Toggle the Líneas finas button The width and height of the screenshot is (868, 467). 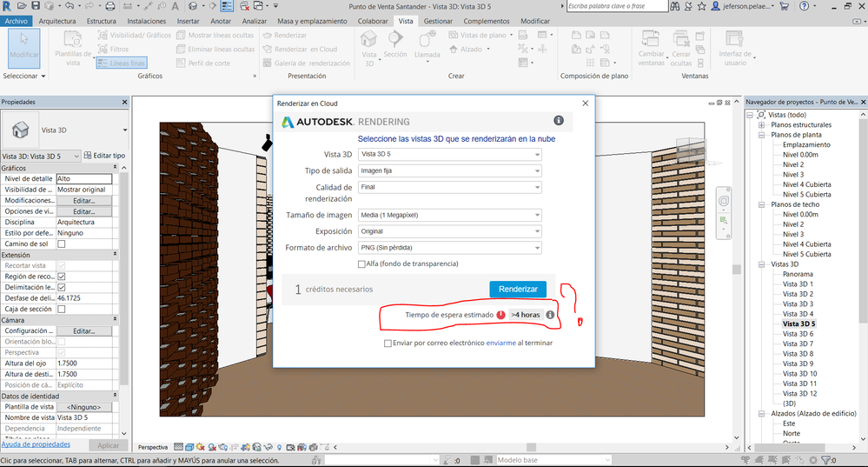(x=122, y=63)
